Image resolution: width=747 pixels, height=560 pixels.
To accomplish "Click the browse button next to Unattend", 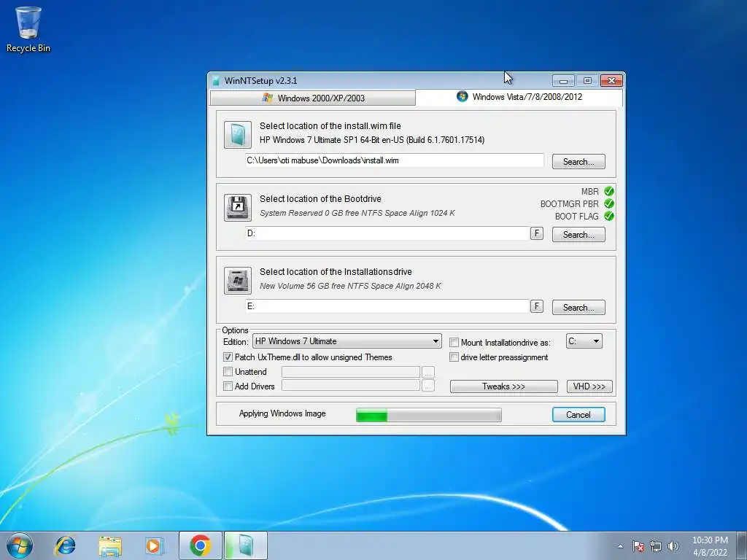I will tap(427, 372).
